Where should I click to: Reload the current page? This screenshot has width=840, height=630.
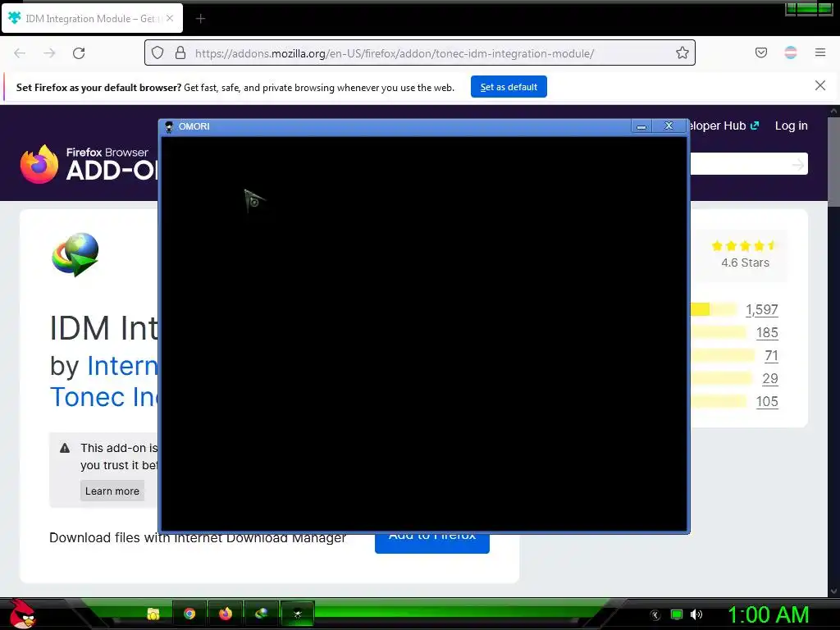click(x=79, y=53)
